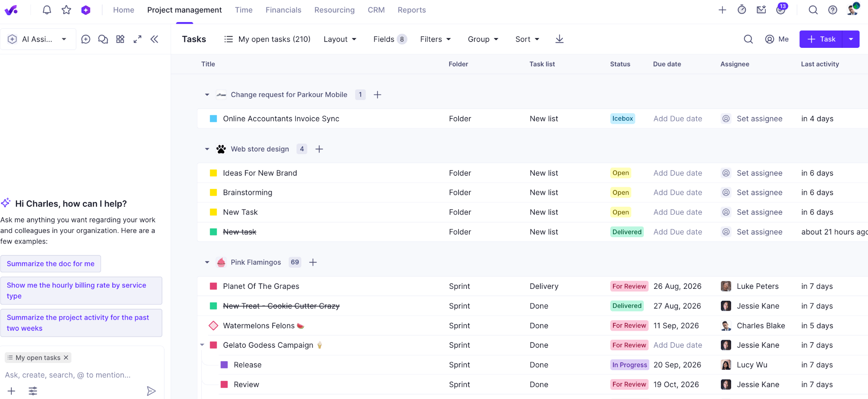Click yellow status square for Brainstorming
Viewport: 868px width, 399px height.
pos(214,192)
